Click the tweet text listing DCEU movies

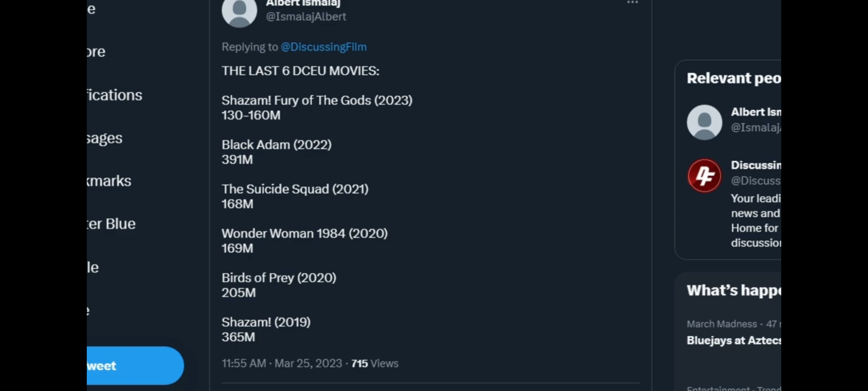point(316,203)
